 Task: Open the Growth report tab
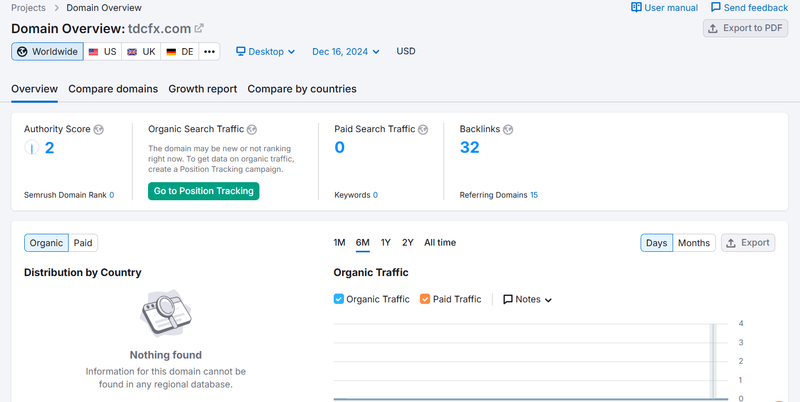[x=203, y=89]
